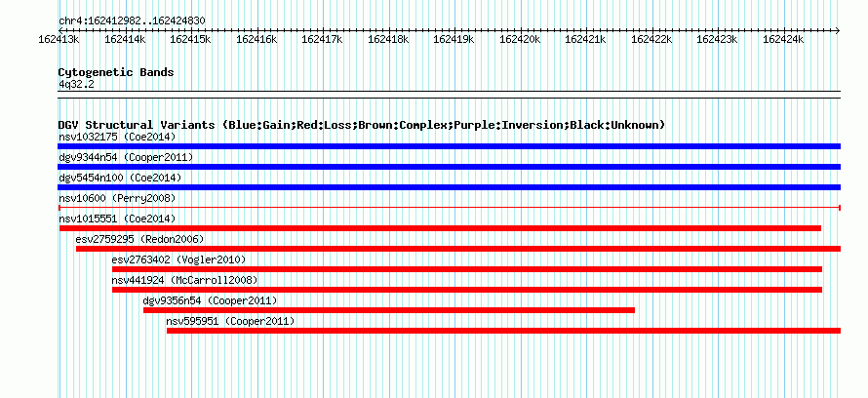The height and width of the screenshot is (398, 868).
Task: Click the red bar under nsv441924
Action: click(467, 290)
